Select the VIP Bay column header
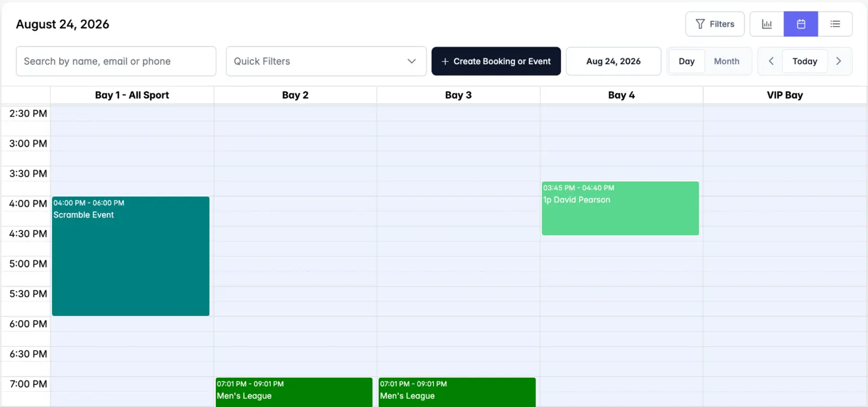The image size is (868, 407). click(784, 95)
